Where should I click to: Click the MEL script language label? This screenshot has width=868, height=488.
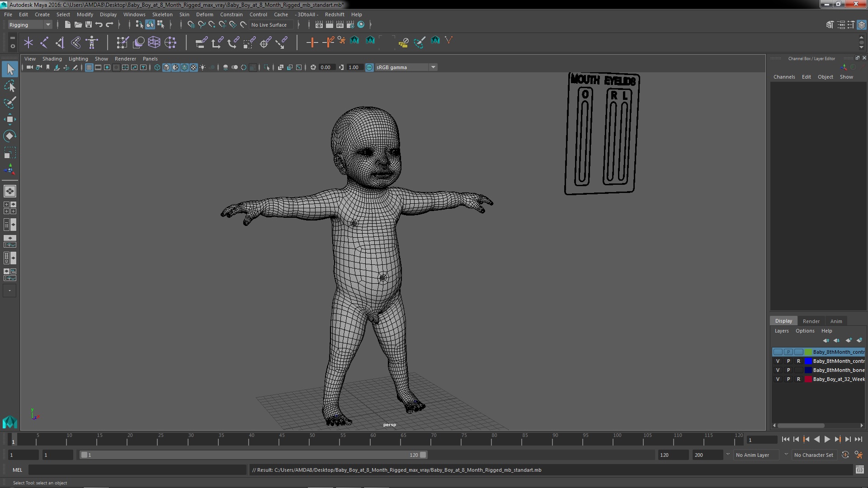click(17, 470)
